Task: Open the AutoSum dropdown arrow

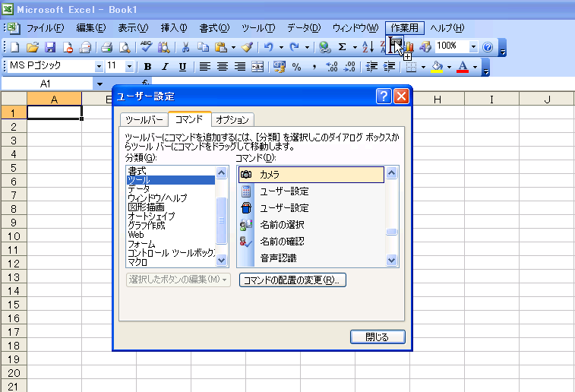Action: pyautogui.click(x=355, y=47)
